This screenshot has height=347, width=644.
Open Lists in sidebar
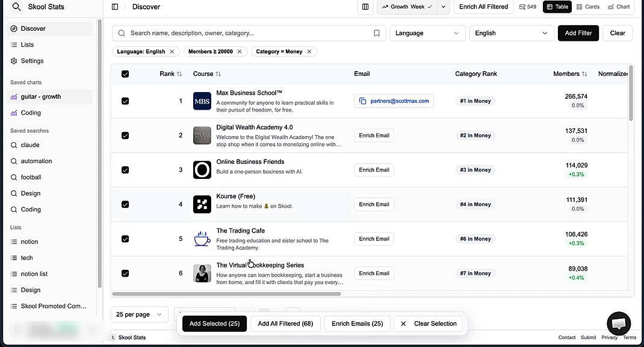pos(50,45)
